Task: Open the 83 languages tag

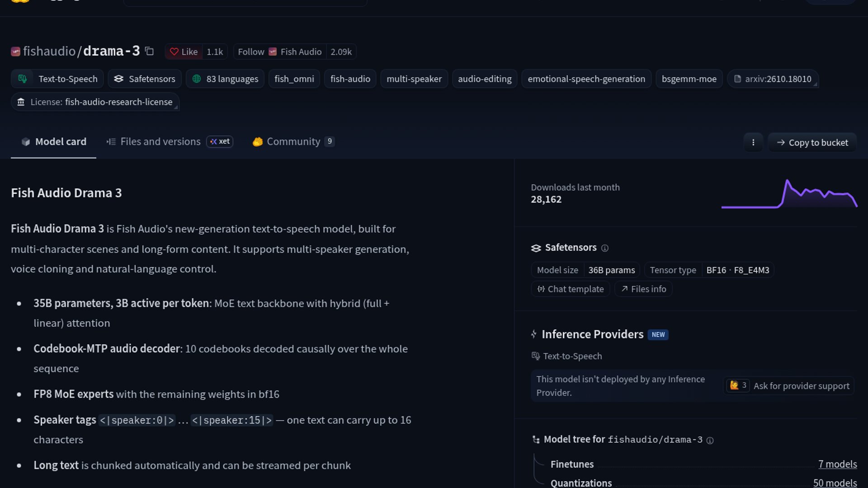Action: [x=225, y=79]
